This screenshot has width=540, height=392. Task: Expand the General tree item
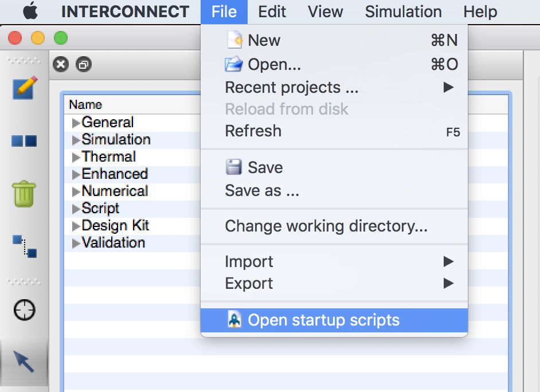click(76, 123)
